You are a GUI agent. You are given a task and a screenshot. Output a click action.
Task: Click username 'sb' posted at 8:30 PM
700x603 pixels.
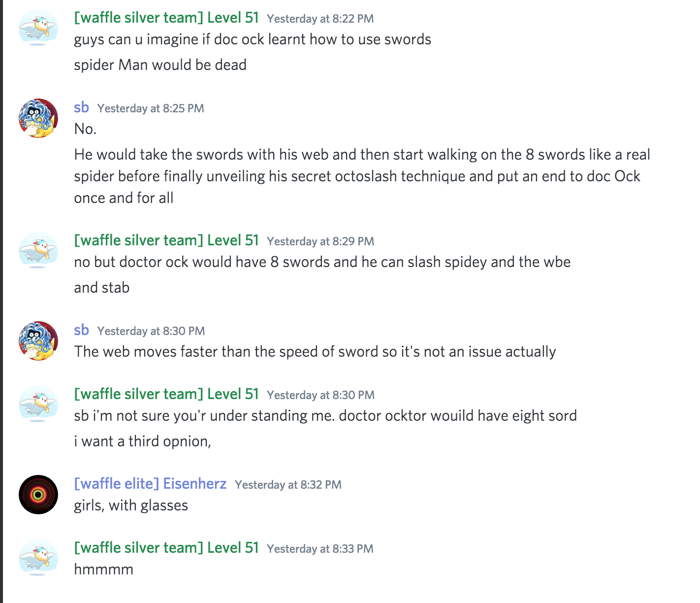click(x=81, y=330)
